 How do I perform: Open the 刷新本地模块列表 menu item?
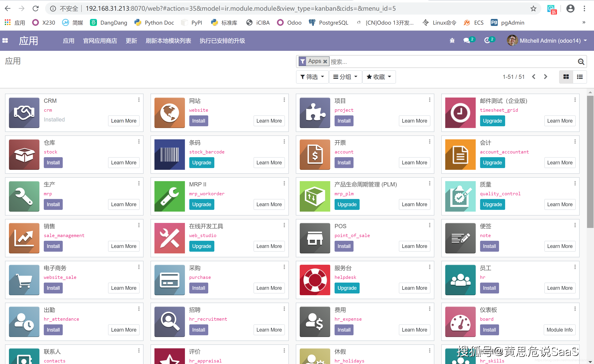[x=168, y=41]
